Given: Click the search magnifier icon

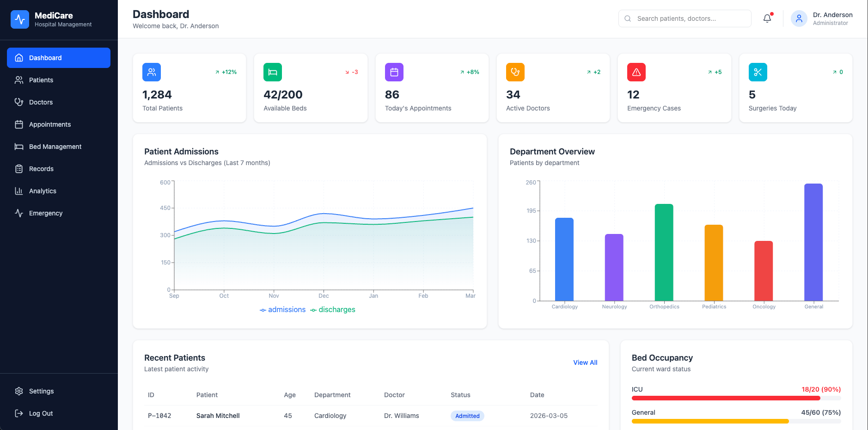Looking at the screenshot, I should 628,18.
